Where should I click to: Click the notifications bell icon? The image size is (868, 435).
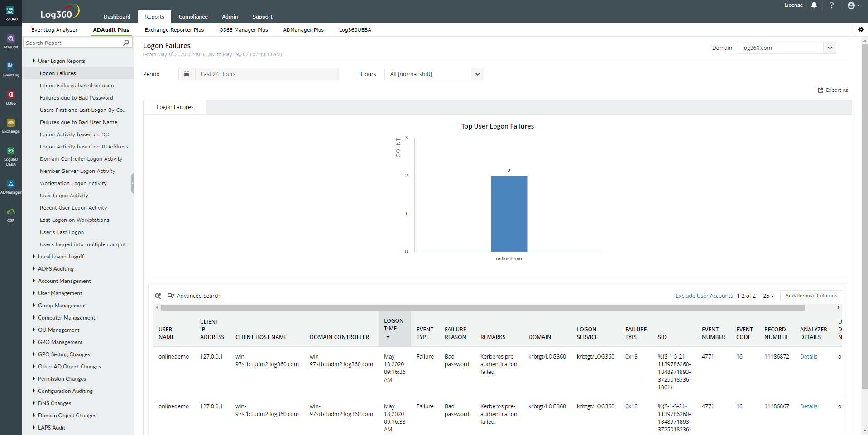814,5
